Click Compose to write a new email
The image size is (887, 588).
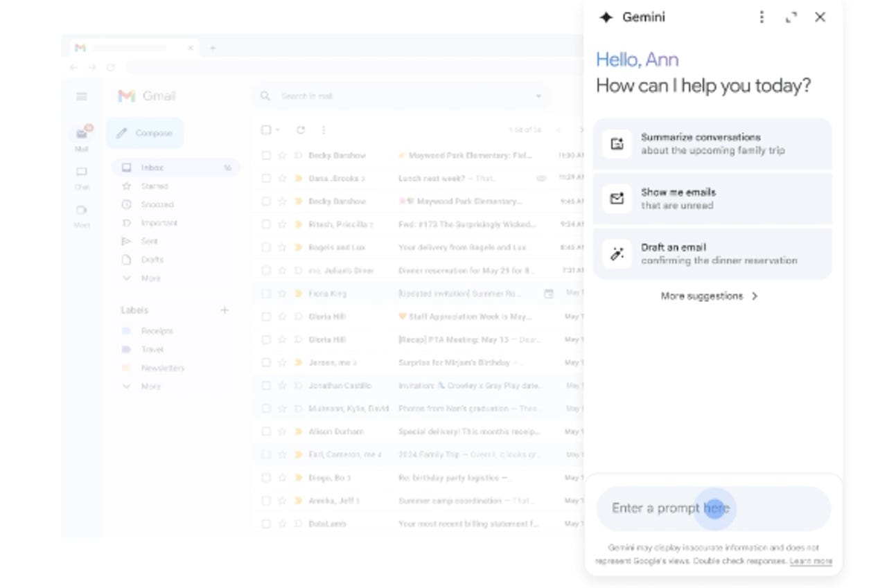[x=145, y=133]
